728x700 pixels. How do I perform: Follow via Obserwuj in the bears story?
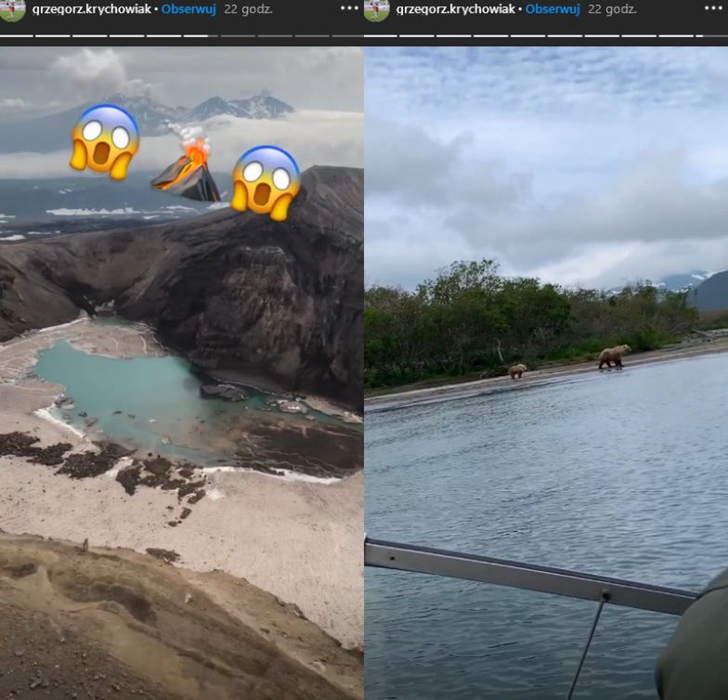coord(552,9)
